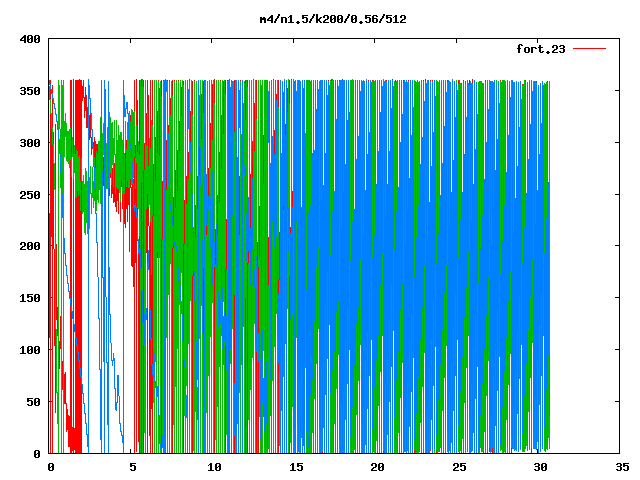Click the y-axis label 150

pos(30,298)
